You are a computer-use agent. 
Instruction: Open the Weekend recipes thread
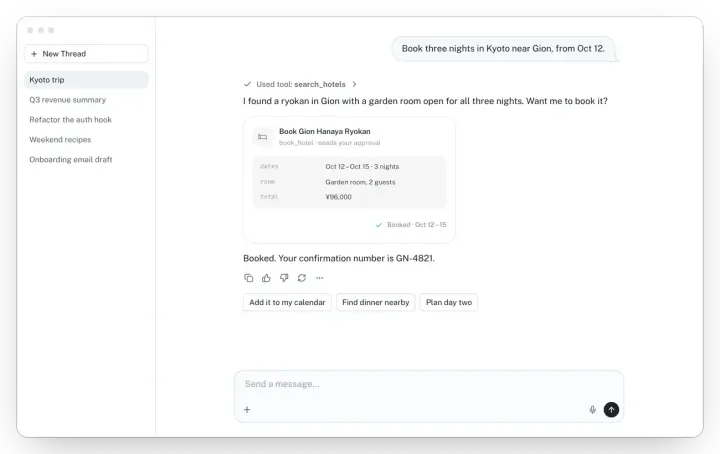[x=86, y=140]
